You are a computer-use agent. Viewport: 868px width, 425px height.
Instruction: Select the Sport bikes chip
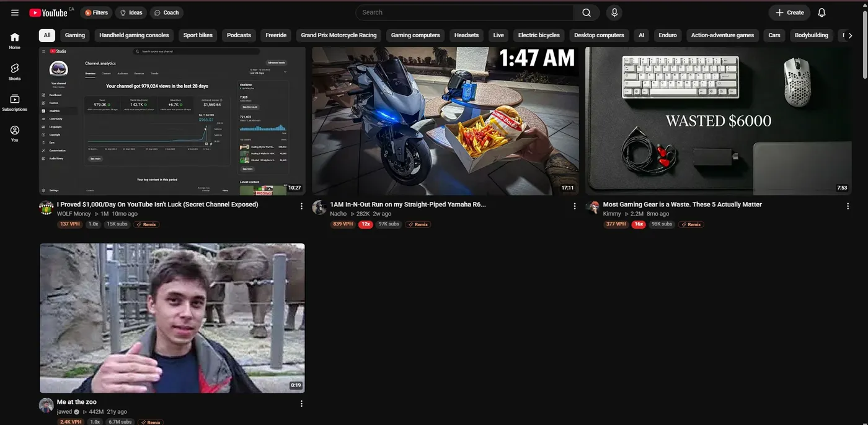[x=198, y=35]
